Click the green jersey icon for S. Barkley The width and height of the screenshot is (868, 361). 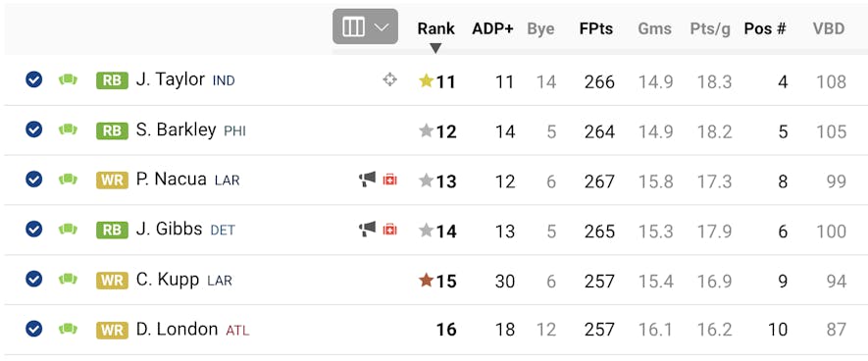[x=68, y=129]
